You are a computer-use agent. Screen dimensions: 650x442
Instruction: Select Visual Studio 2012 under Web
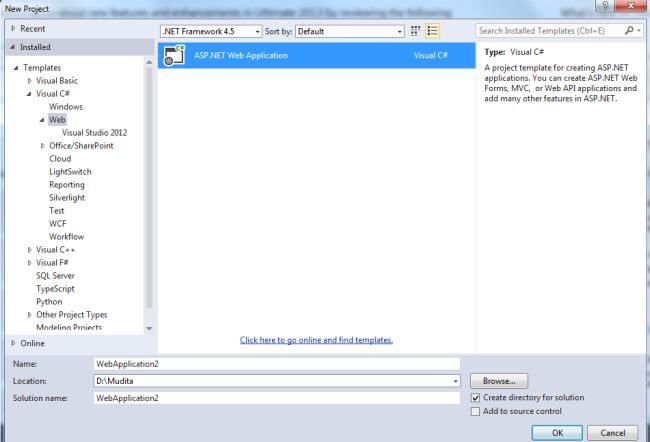95,133
